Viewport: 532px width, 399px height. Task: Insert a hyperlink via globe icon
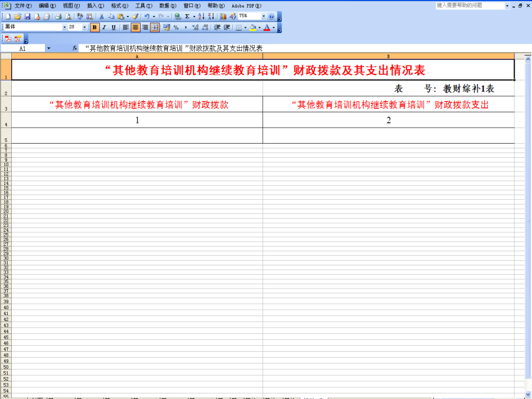click(177, 17)
